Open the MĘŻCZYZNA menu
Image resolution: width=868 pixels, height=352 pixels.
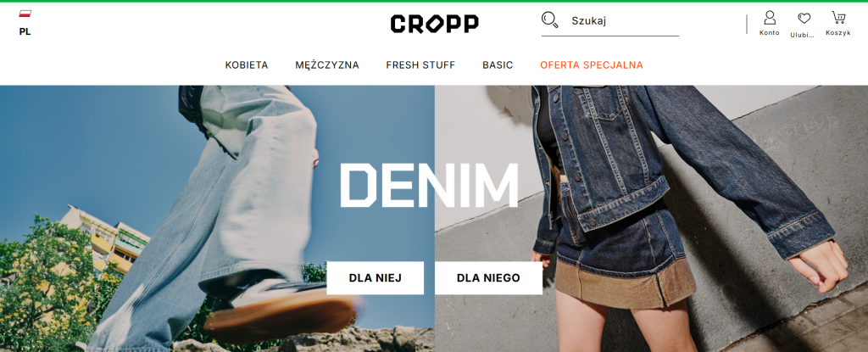tap(327, 64)
